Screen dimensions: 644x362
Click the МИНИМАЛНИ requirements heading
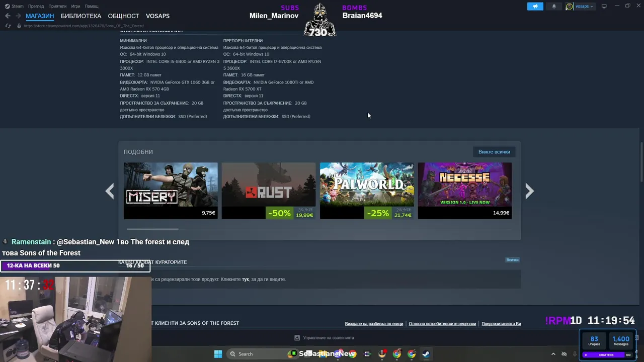134,41
